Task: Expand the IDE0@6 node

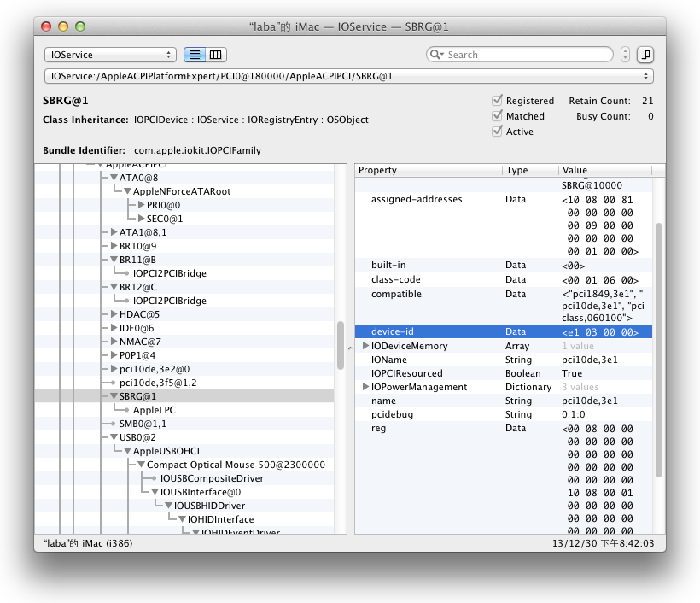Action: pos(114,328)
